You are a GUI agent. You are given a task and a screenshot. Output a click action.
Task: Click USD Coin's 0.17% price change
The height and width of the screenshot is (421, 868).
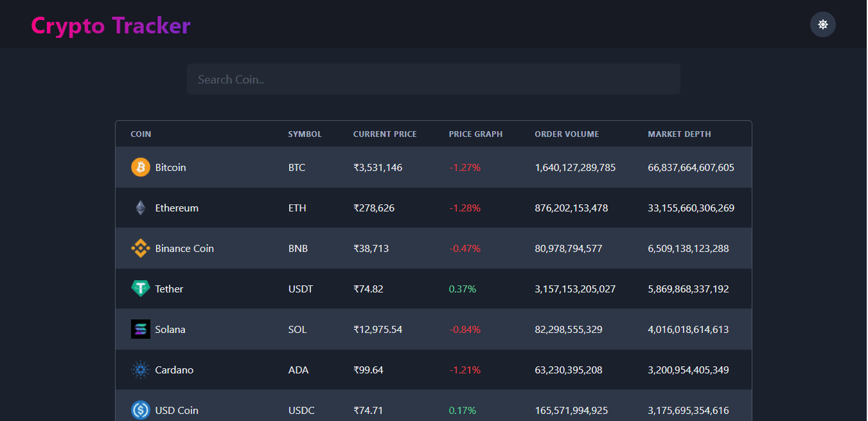pos(463,410)
